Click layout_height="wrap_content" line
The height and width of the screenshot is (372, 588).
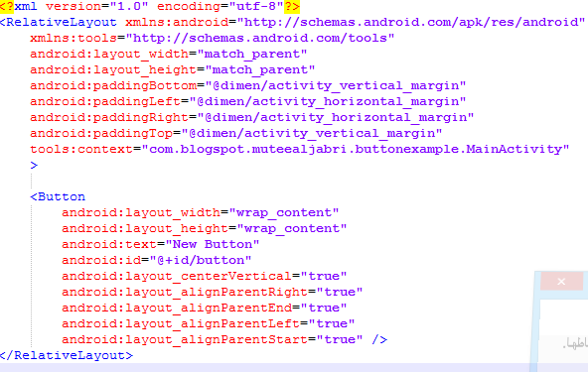point(205,228)
